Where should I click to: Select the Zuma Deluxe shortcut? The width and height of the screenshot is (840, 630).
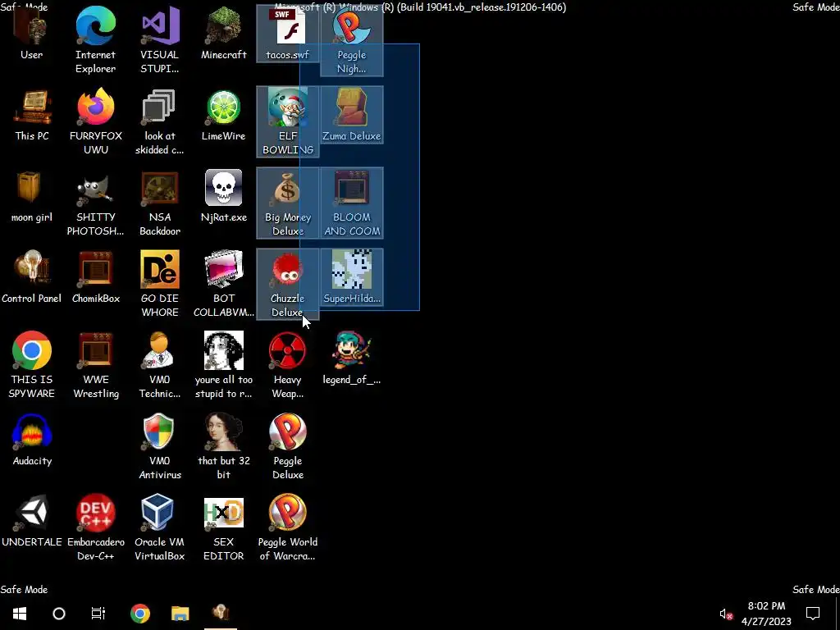click(351, 115)
